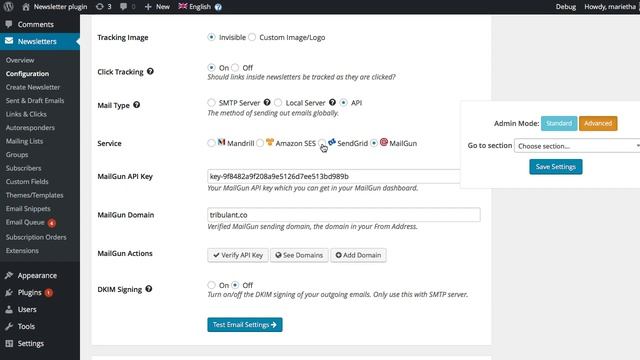Choose SendGrid service radio button

322,143
